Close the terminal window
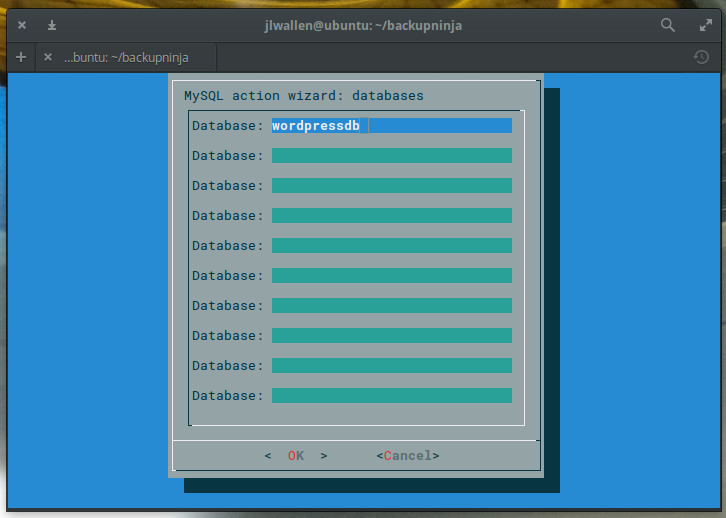This screenshot has height=518, width=726. coord(22,25)
